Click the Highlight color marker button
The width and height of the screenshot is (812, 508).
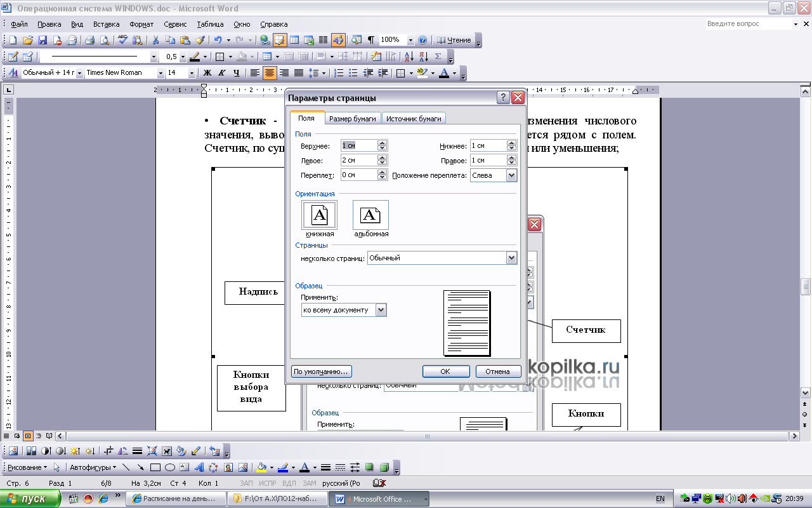point(423,73)
